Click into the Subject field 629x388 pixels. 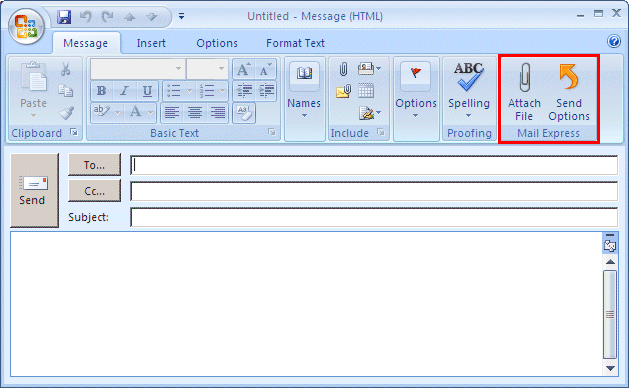click(374, 217)
